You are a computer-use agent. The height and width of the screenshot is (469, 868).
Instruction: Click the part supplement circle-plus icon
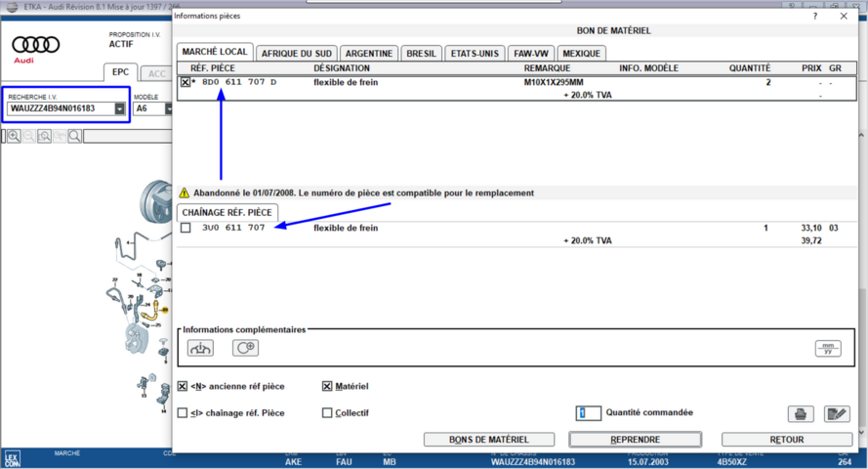point(245,348)
